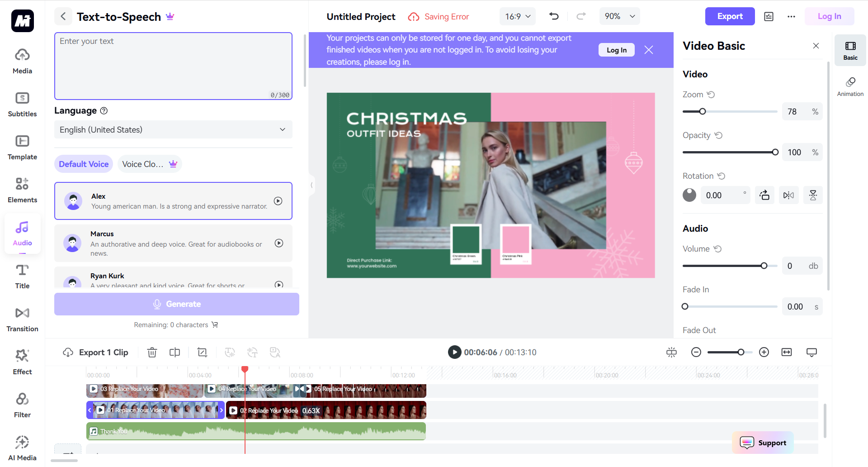
Task: Click the Enter your text input field
Action: (173, 66)
